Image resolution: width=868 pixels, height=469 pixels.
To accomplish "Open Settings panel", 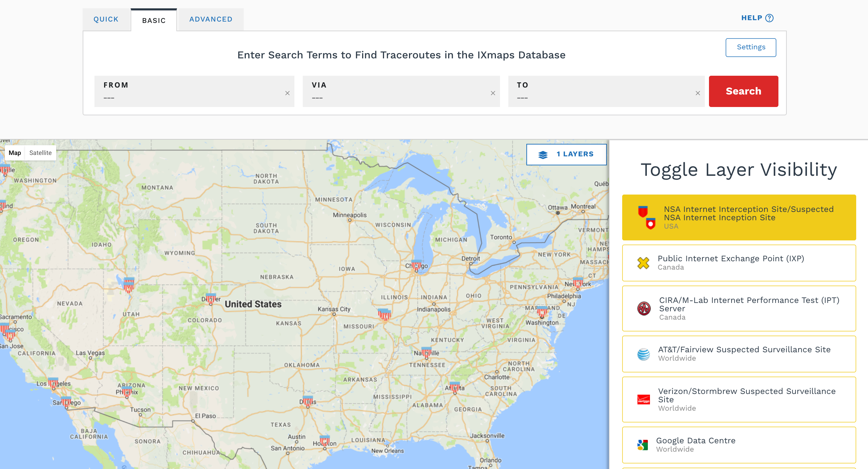I will pyautogui.click(x=749, y=47).
